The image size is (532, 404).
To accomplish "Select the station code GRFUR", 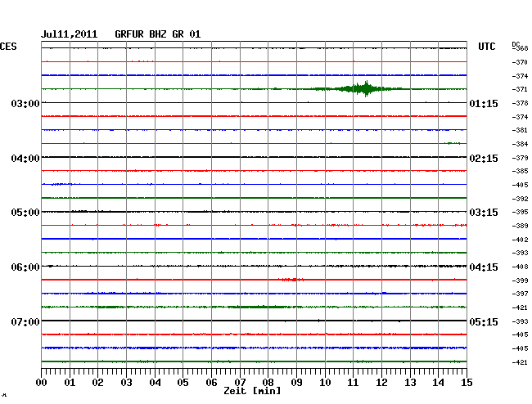I will point(129,34).
